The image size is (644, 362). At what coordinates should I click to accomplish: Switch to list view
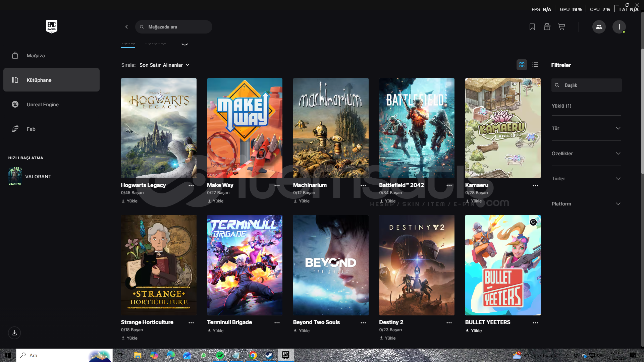pos(535,65)
